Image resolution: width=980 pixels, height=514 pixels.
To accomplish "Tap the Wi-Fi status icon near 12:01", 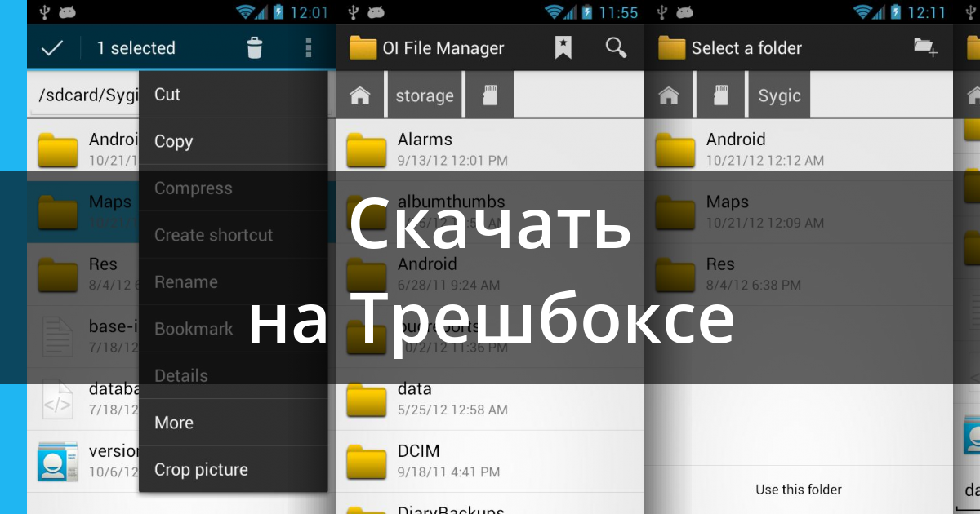I will tap(246, 12).
